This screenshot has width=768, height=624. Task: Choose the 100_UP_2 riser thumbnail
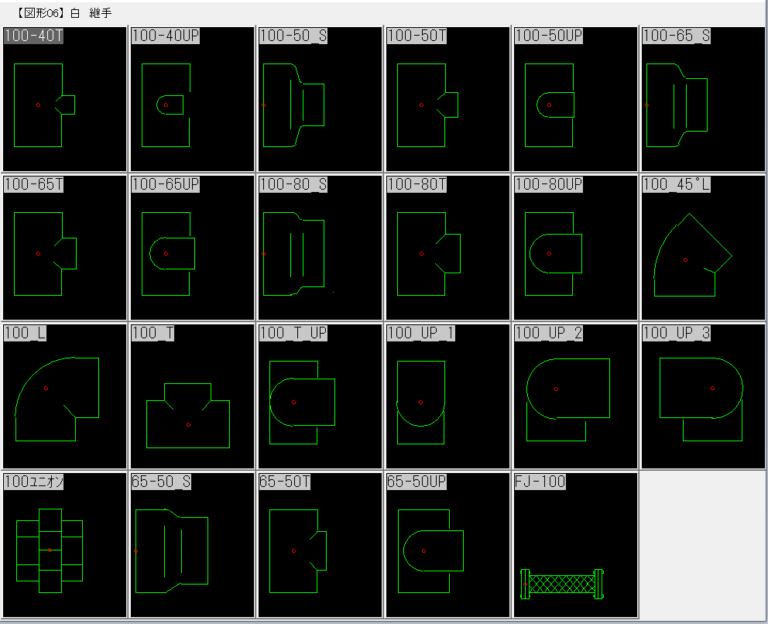click(x=576, y=396)
